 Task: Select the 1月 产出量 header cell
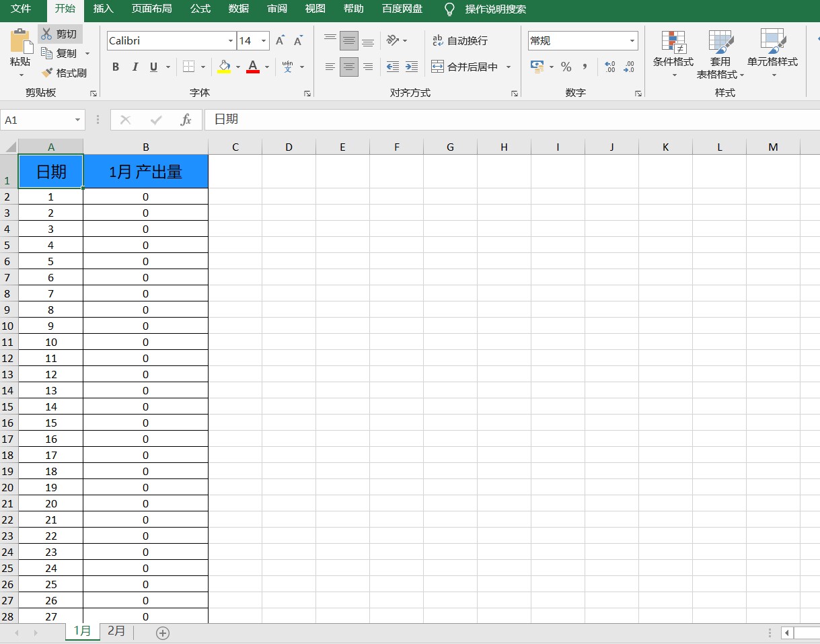tap(146, 172)
